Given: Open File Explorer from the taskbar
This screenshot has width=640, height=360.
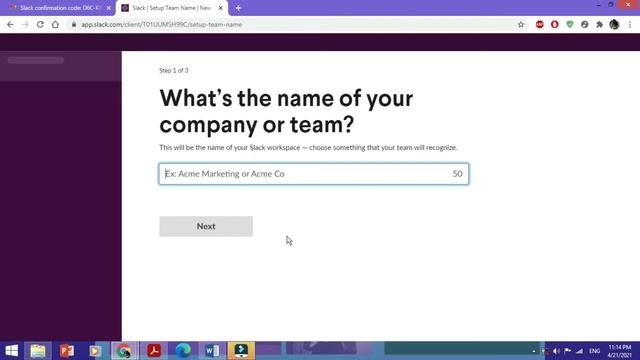Looking at the screenshot, I should tap(38, 351).
